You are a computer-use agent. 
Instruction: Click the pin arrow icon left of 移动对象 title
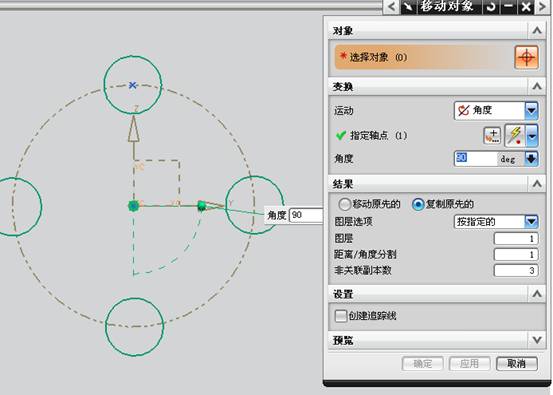[409, 7]
